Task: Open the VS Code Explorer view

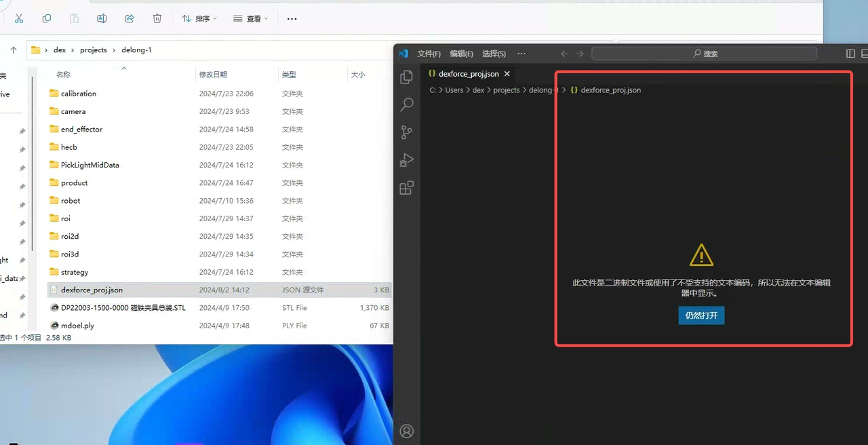Action: 407,77
